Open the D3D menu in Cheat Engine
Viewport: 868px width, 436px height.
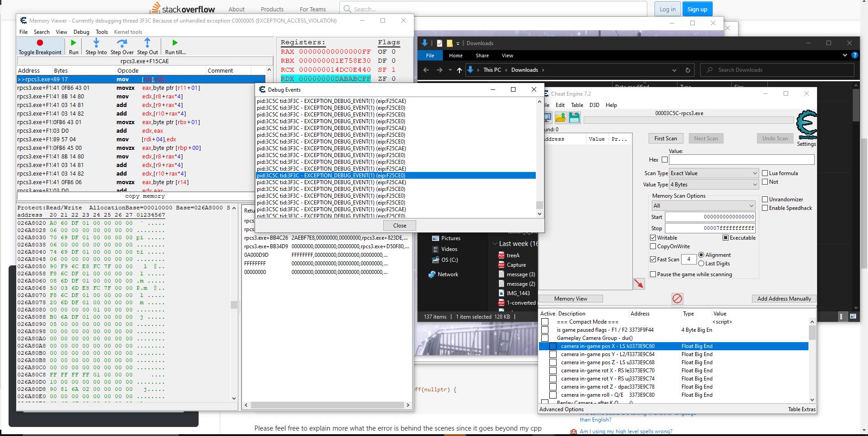[594, 105]
